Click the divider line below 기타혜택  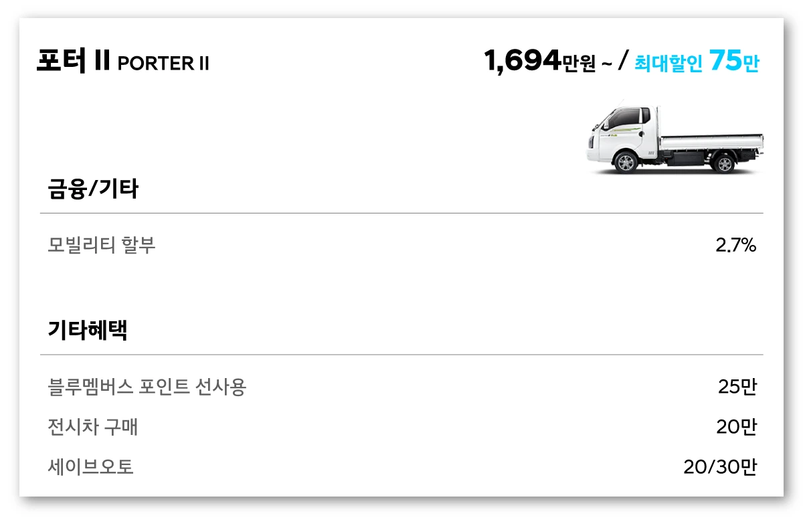click(401, 355)
